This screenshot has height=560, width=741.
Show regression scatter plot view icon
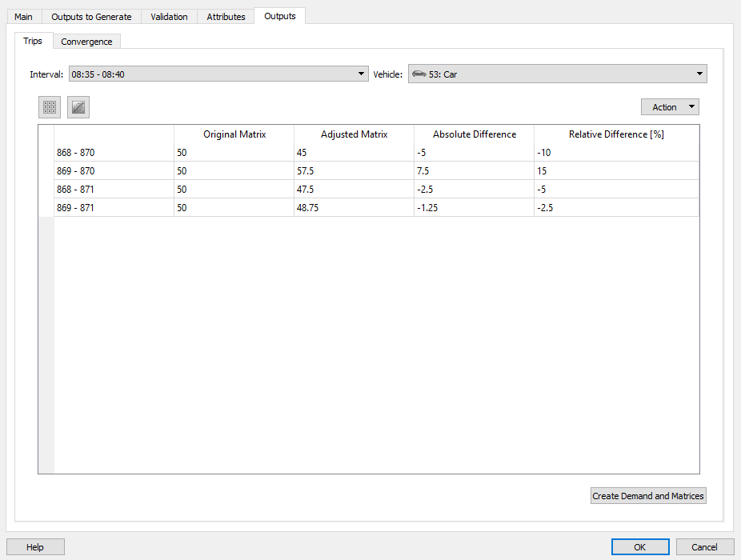tap(78, 107)
